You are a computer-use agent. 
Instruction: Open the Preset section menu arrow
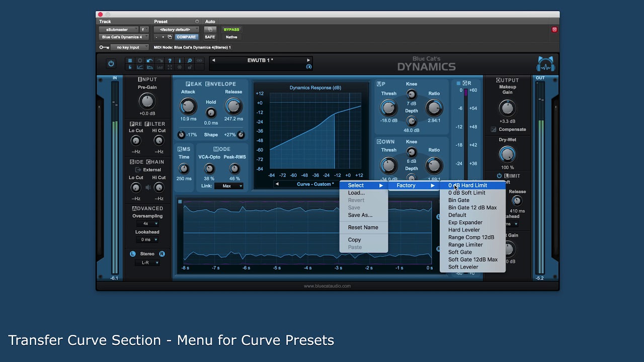197,22
